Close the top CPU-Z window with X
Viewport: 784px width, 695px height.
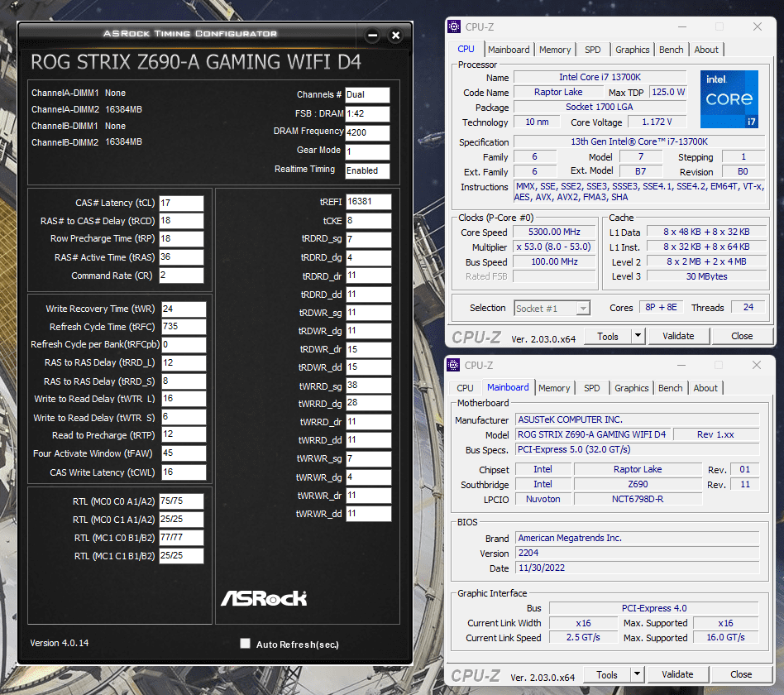pos(758,26)
